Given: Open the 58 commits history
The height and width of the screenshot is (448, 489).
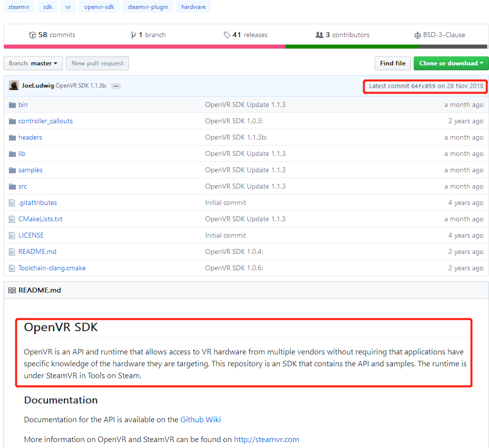Looking at the screenshot, I should click(52, 35).
